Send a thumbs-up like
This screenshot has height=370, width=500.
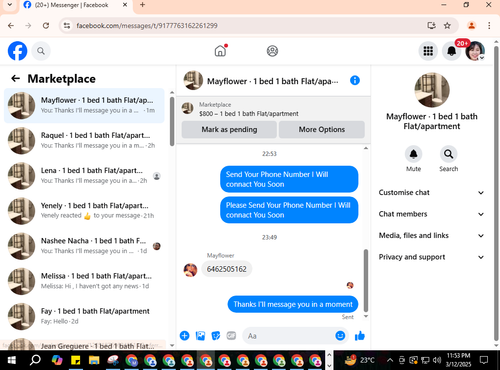pos(360,336)
